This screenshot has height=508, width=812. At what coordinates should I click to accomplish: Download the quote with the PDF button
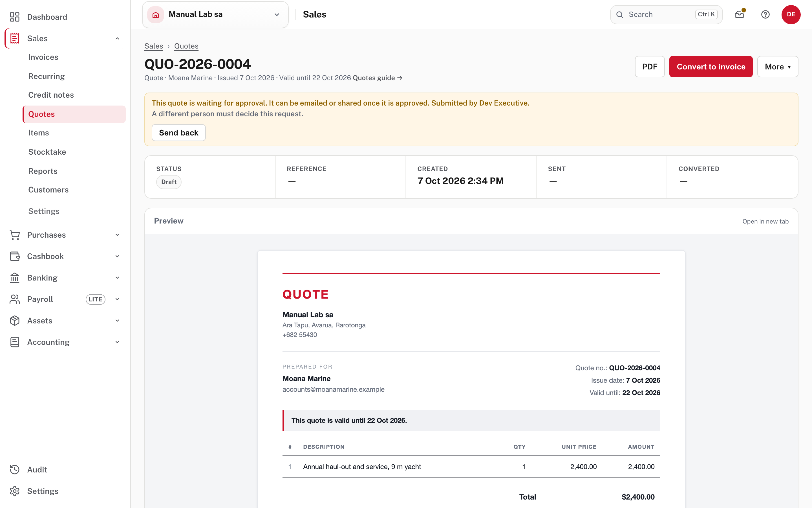(x=650, y=67)
